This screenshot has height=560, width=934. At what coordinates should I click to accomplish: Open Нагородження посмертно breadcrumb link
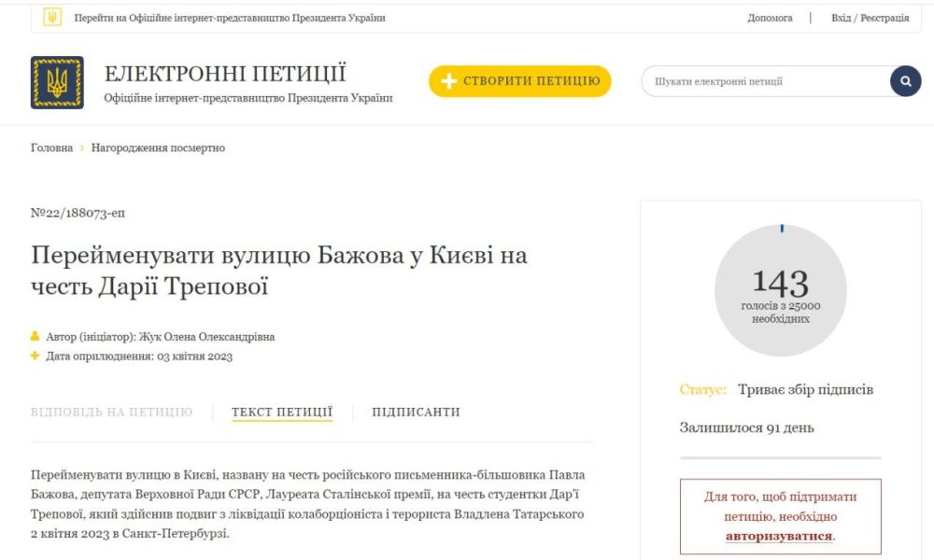(155, 147)
